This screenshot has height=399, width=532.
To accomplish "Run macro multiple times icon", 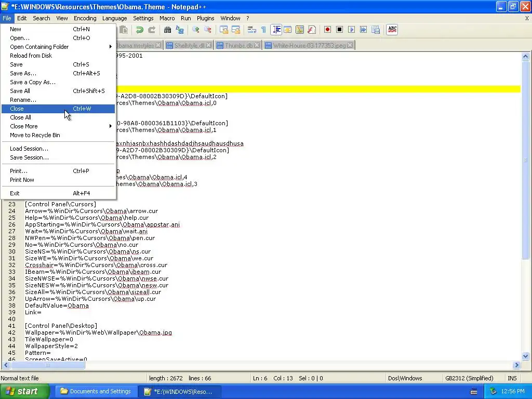I will [x=363, y=30].
